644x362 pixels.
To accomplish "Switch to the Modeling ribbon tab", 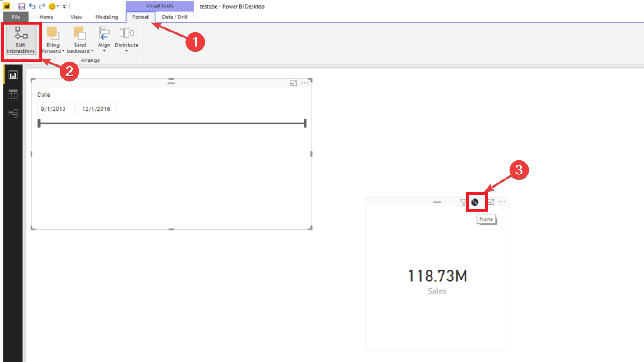I will coord(106,17).
